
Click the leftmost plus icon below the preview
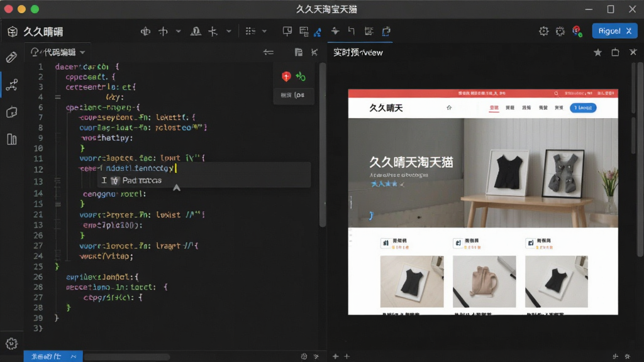pyautogui.click(x=336, y=356)
